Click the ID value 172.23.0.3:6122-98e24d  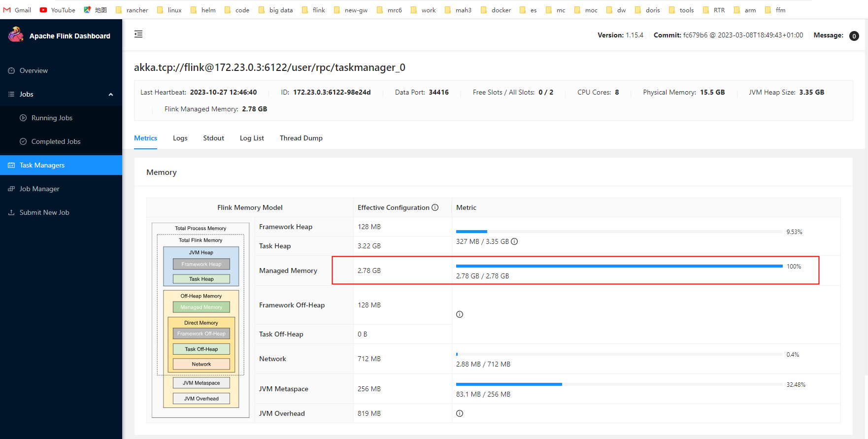(x=332, y=92)
